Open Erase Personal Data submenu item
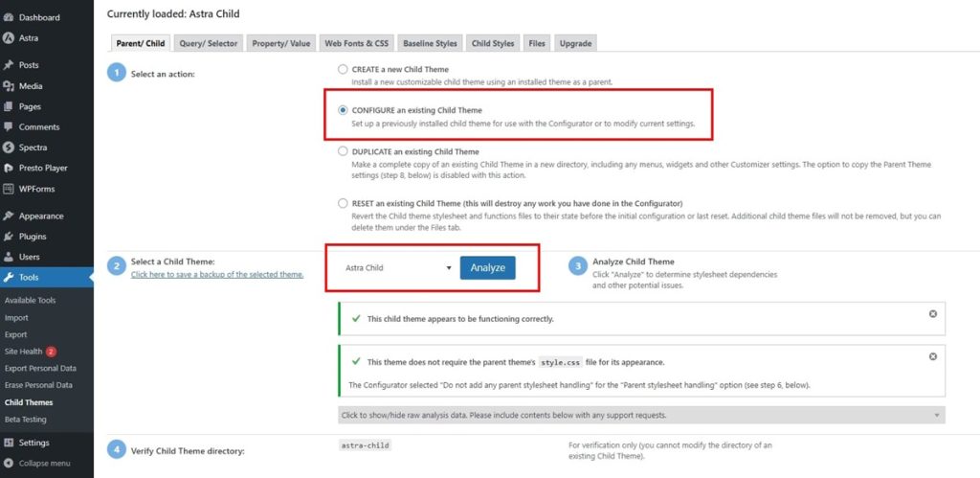Screen dimensions: 980x478 pos(38,385)
